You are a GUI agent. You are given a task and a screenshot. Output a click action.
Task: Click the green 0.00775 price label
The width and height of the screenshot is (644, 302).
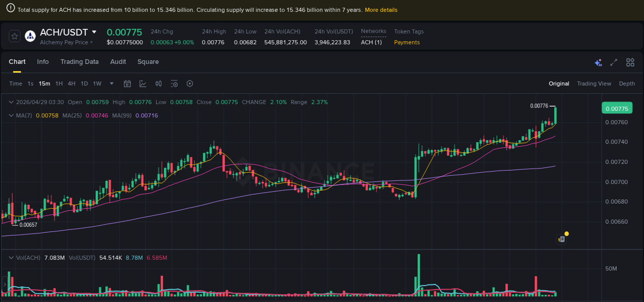pyautogui.click(x=616, y=108)
